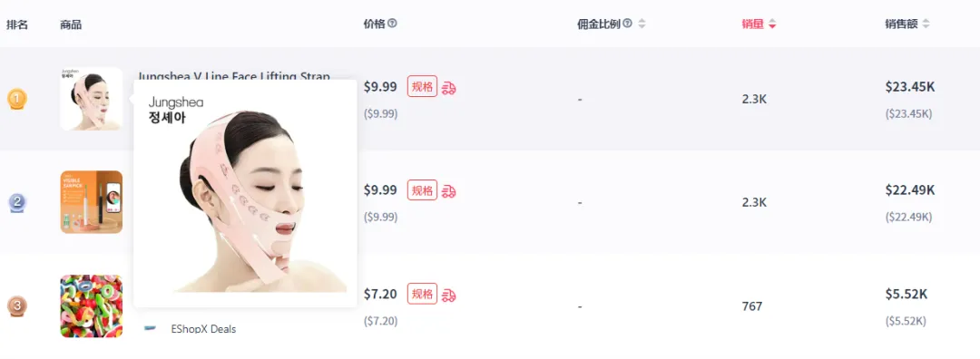Click the 规格 button on the $7.20 row

(423, 294)
